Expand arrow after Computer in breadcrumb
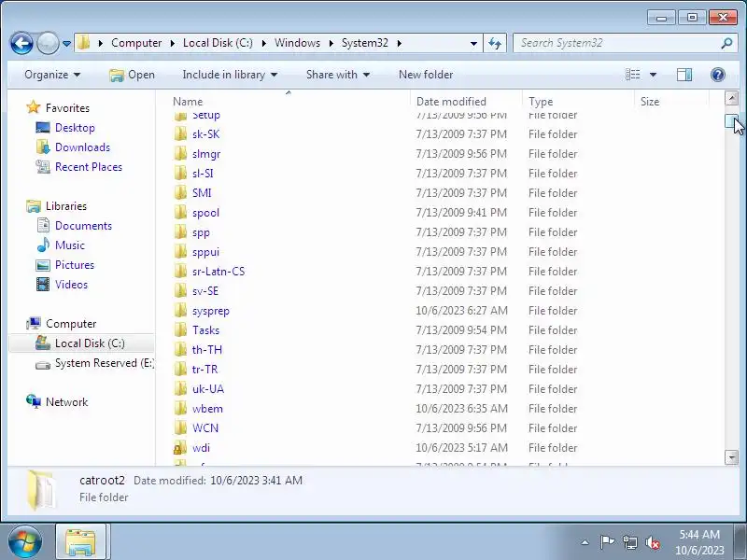Image resolution: width=747 pixels, height=560 pixels. click(173, 43)
